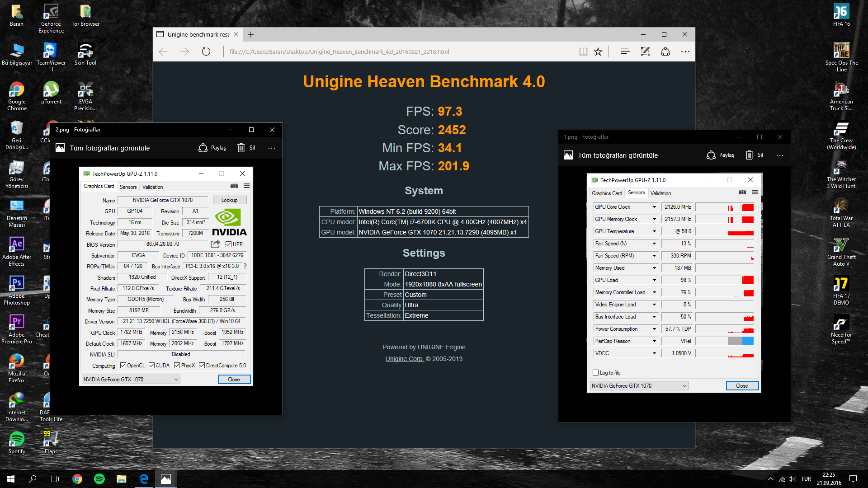Select Validation tab in 2.png GPU-Z
Image resolution: width=868 pixels, height=488 pixels.
(x=152, y=187)
